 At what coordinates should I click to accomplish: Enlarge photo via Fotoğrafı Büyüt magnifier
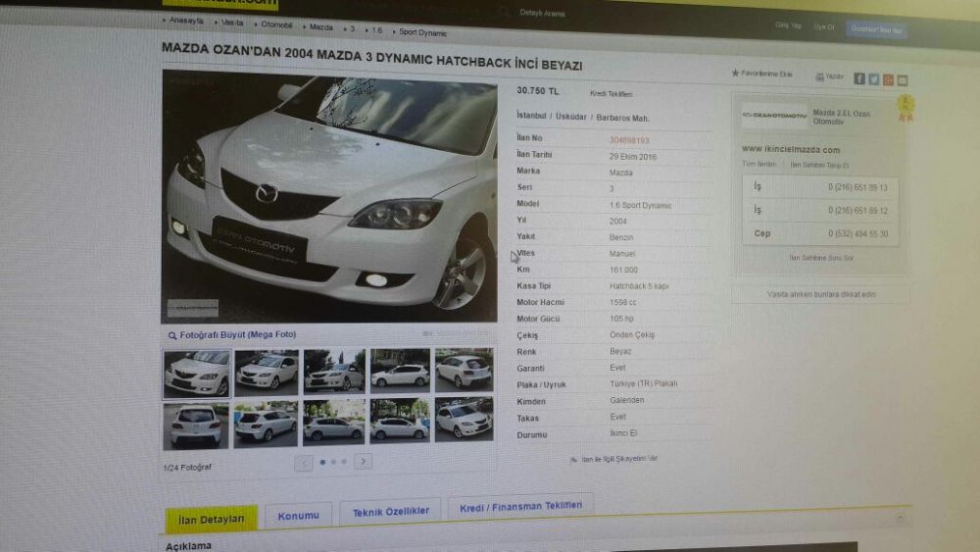pos(172,335)
